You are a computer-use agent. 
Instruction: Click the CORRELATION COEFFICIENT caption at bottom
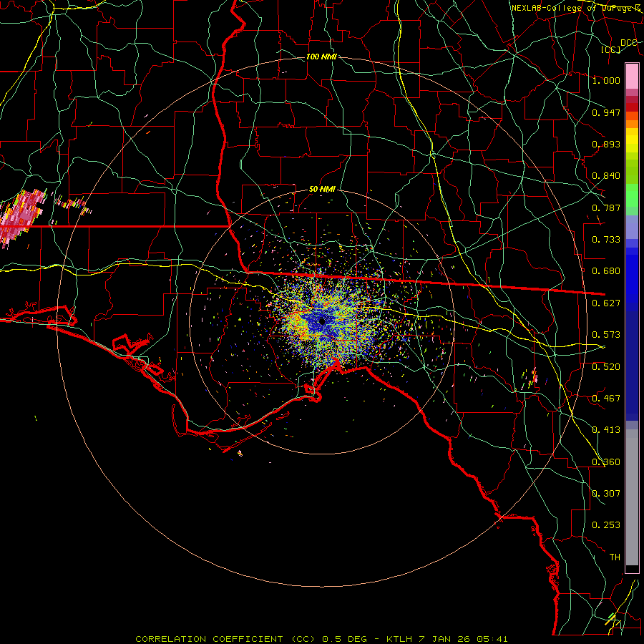(321, 639)
